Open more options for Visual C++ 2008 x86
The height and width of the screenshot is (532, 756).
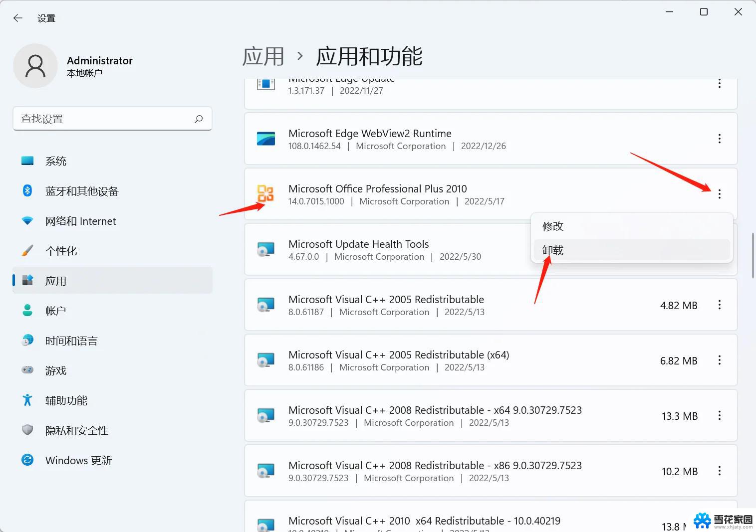pos(719,471)
